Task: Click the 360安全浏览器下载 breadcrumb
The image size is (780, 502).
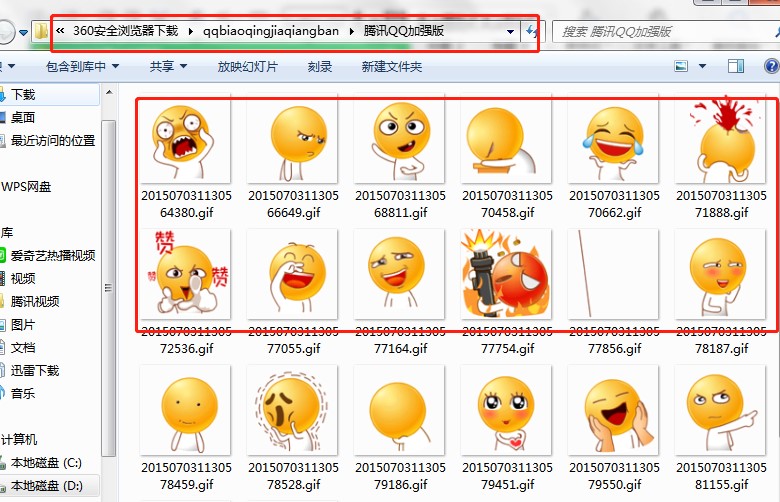Action: click(125, 31)
